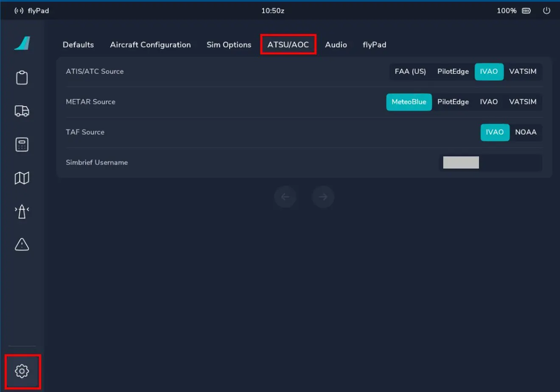Set METAR Source to IVAO
The height and width of the screenshot is (392, 560).
point(489,102)
